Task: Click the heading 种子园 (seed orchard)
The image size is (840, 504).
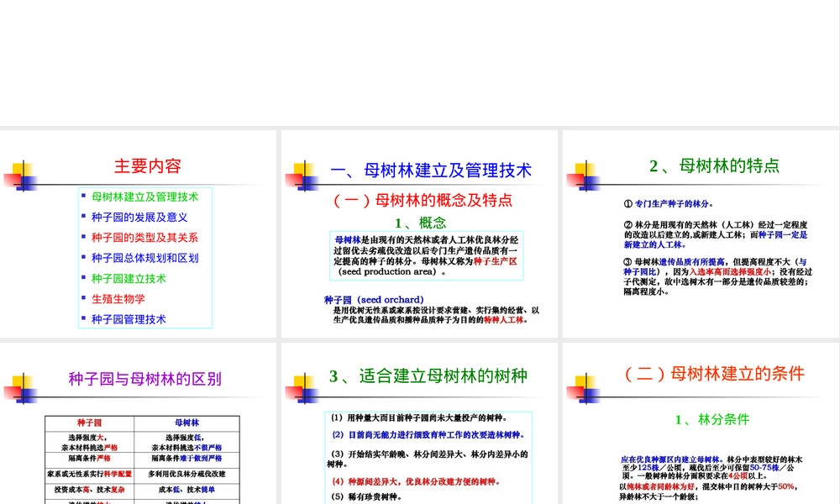Action: pos(374,300)
